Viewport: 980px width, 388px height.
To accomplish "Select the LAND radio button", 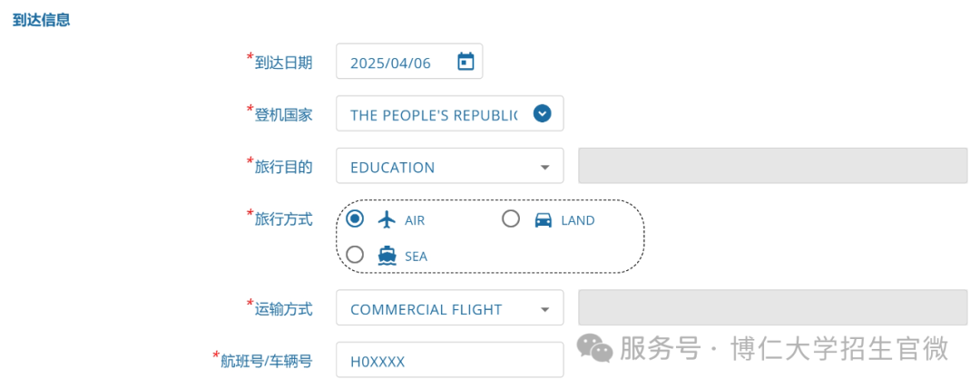I will pos(511,218).
